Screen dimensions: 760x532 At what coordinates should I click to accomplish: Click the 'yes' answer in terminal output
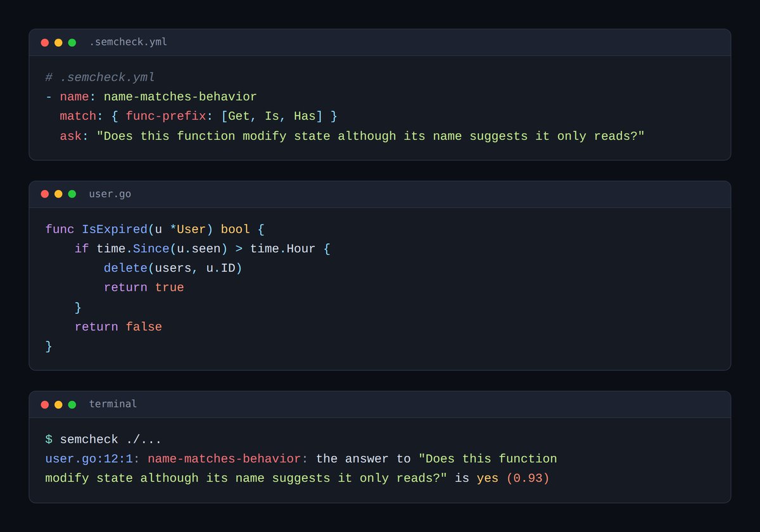point(488,479)
